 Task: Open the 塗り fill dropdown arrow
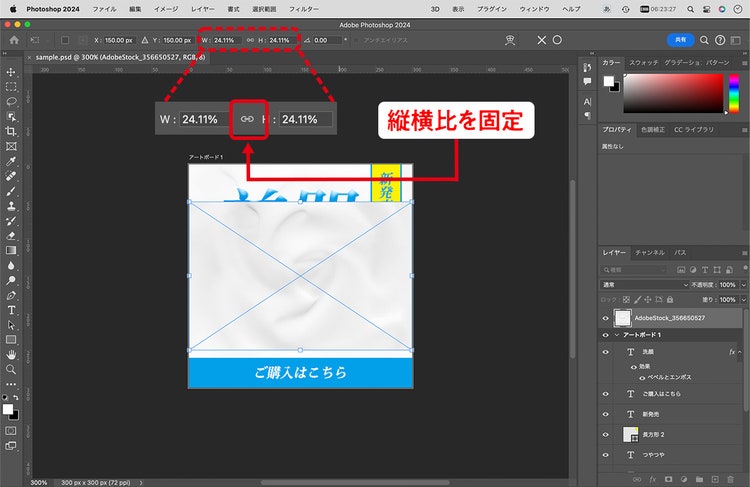click(743, 300)
